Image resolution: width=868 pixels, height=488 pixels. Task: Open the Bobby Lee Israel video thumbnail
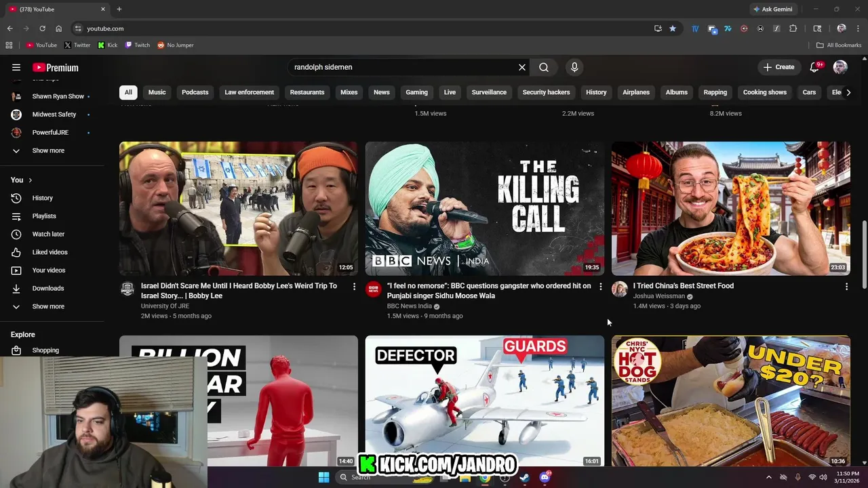coord(239,208)
